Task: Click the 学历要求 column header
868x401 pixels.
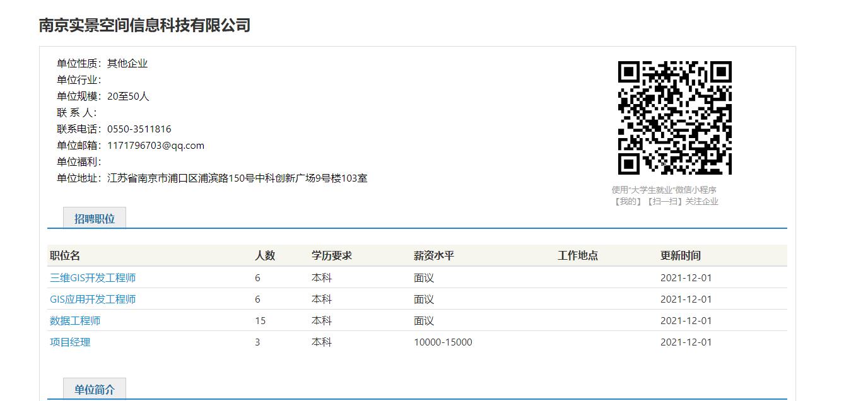Action: (332, 255)
